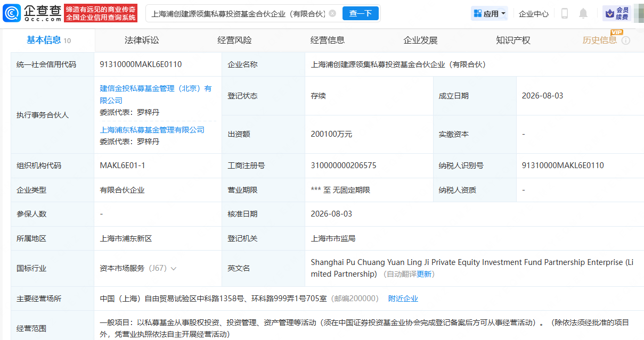Image resolution: width=644 pixels, height=340 pixels.
Task: Open 建信金投私募基金管理（北京）有限公司 link
Action: tap(156, 94)
